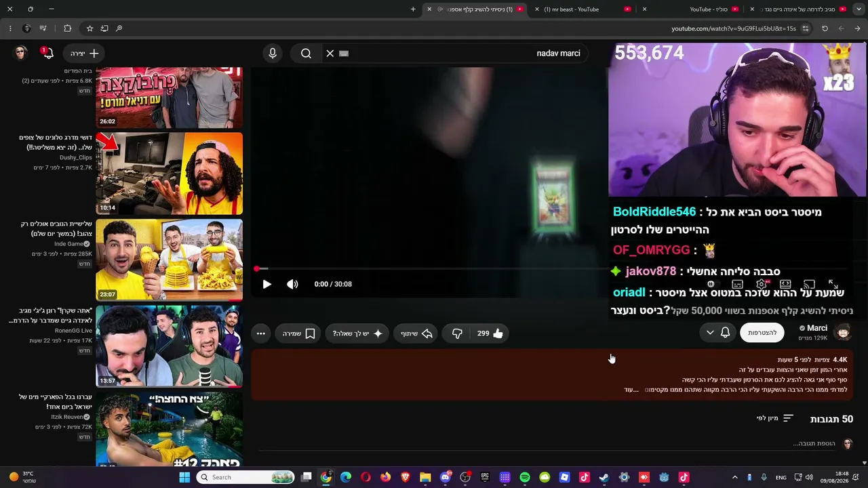
Task: Cast the video with the cast icon
Action: [x=809, y=284]
